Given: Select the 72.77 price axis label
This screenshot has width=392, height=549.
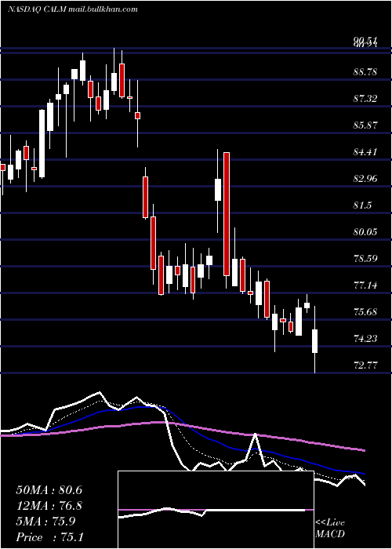Looking at the screenshot, I should click(x=365, y=365).
